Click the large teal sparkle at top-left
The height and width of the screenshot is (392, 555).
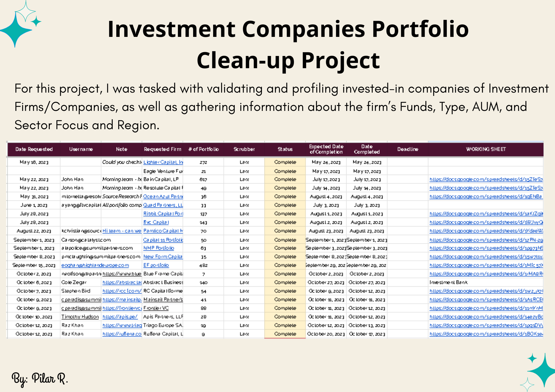15,30
